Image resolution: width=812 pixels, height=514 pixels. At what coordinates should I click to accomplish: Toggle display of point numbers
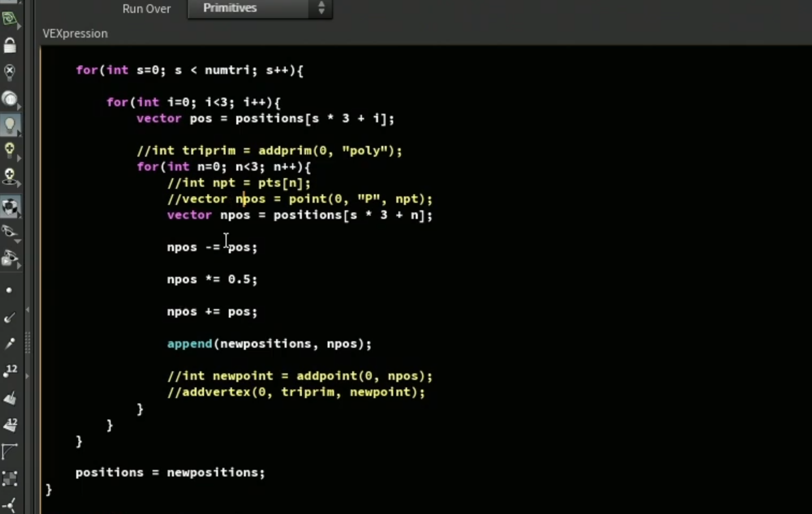[x=10, y=370]
